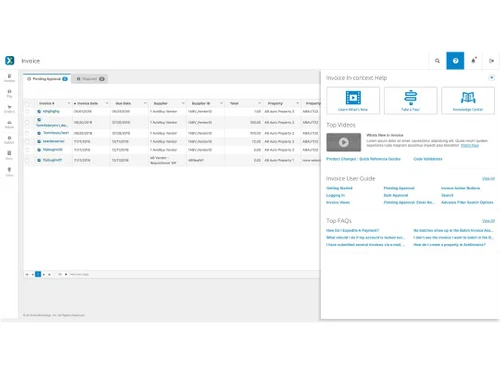Check the second invoice row checkbox
This screenshot has width=500, height=375.
point(27,122)
